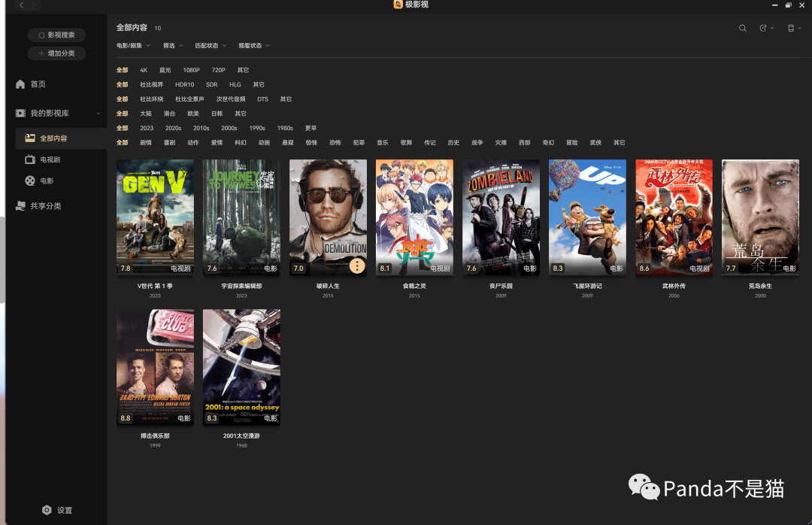This screenshot has height=525, width=812.
Task: Open the 荒岛余生 poster
Action: (x=760, y=217)
